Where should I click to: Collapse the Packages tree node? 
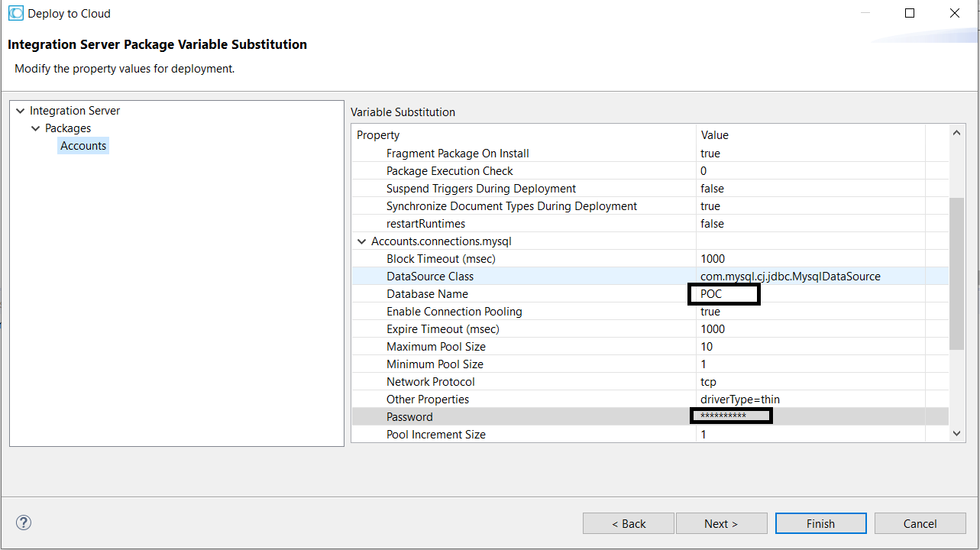pyautogui.click(x=35, y=128)
